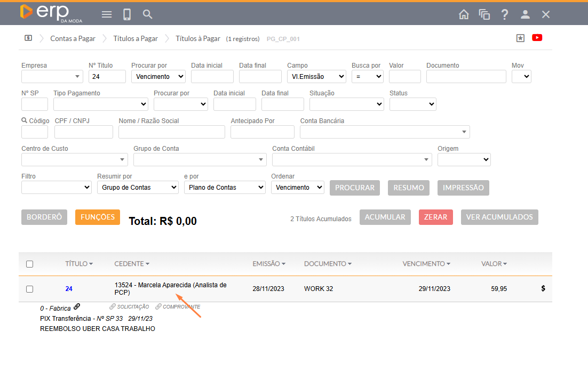Image resolution: width=588 pixels, height=372 pixels.
Task: Click the orange FUNÇÕES button
Action: tap(98, 217)
